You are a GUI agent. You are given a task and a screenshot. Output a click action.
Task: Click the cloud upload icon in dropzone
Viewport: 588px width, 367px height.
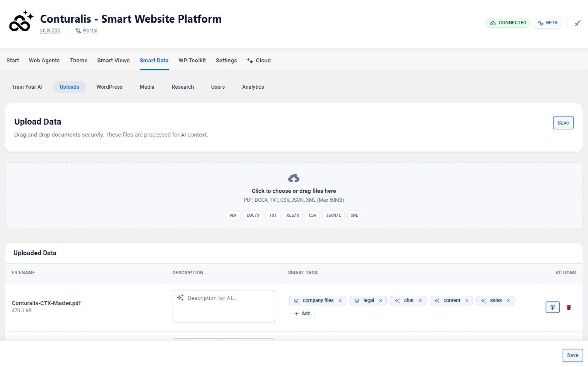pos(294,178)
